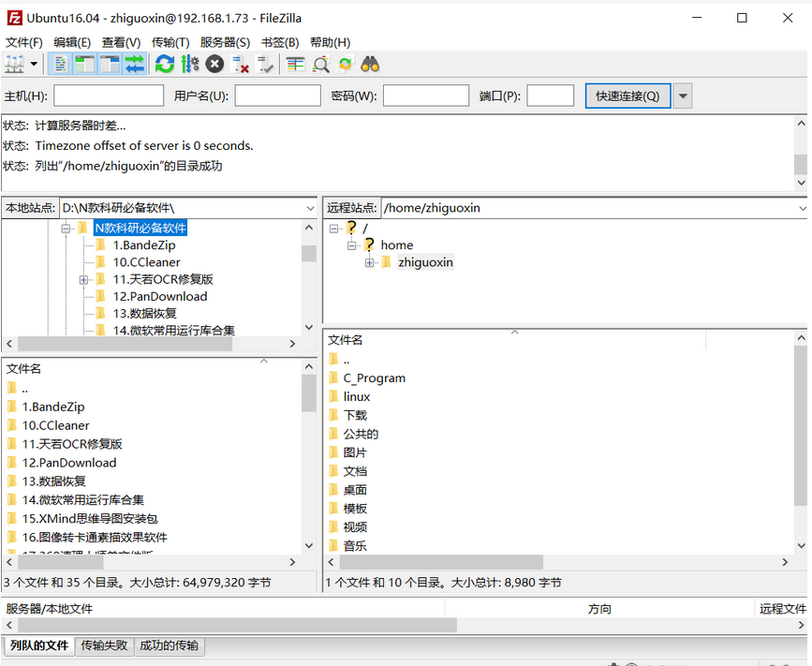Switch to the 传输失败 tab

[104, 645]
